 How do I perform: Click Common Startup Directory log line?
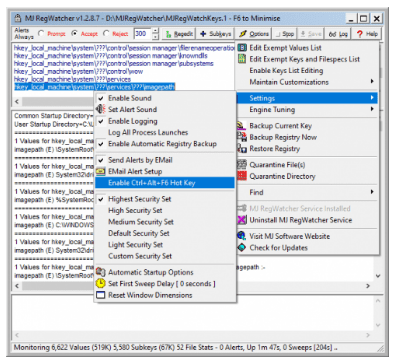pyautogui.click(x=53, y=116)
